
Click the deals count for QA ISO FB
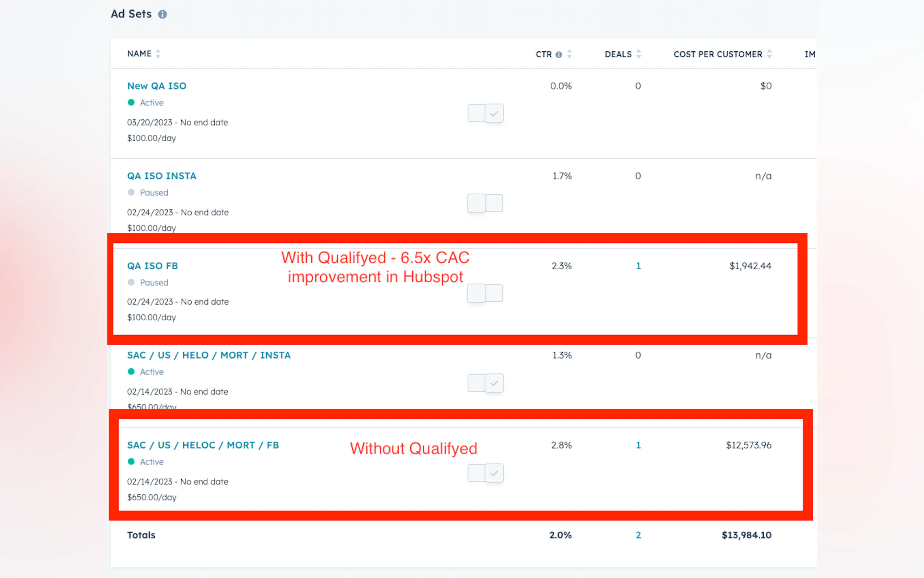pos(638,266)
